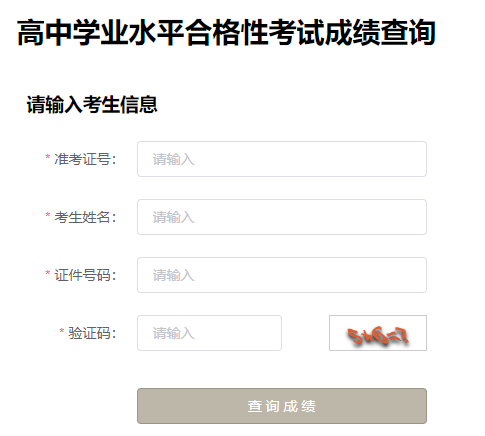
Task: Click the 查询成绩 submit button
Action: [282, 406]
